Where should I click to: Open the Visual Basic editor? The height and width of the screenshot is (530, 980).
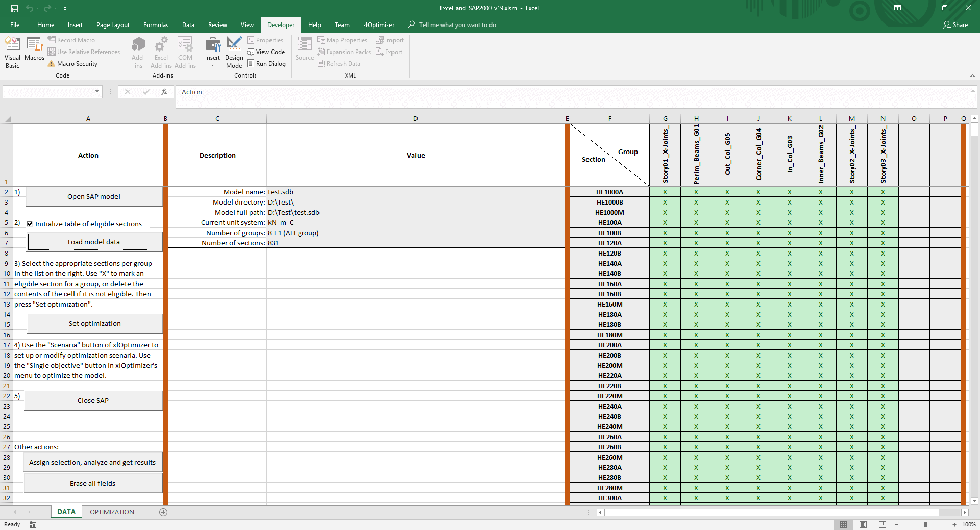click(12, 52)
